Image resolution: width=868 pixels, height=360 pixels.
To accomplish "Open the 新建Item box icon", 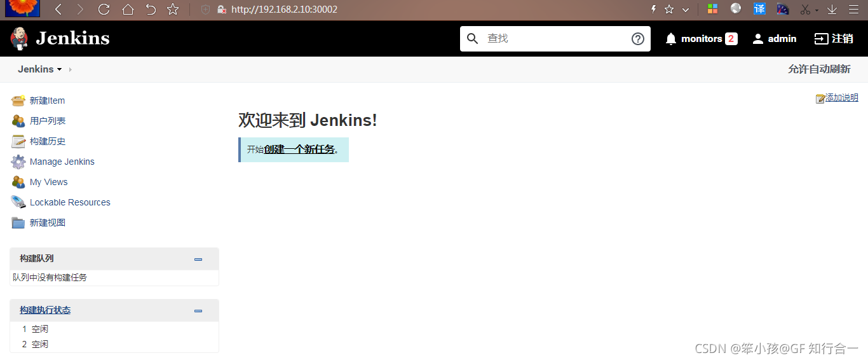I will pos(18,100).
